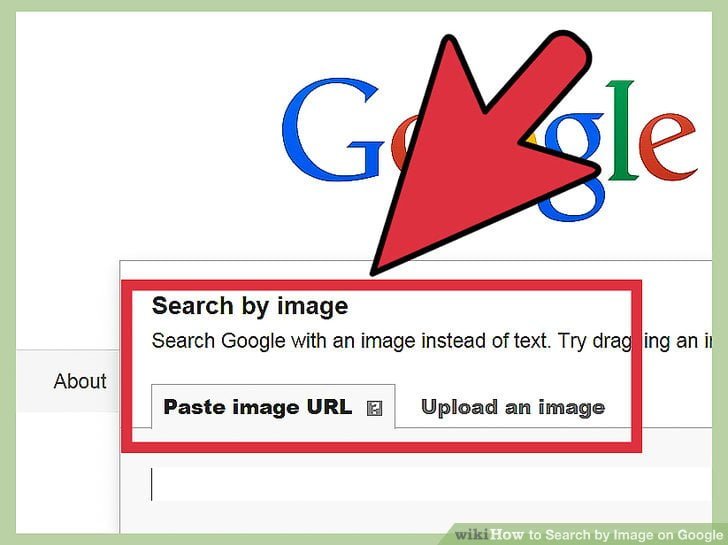
Task: Click the gray footer bar behind About
Action: (68, 381)
